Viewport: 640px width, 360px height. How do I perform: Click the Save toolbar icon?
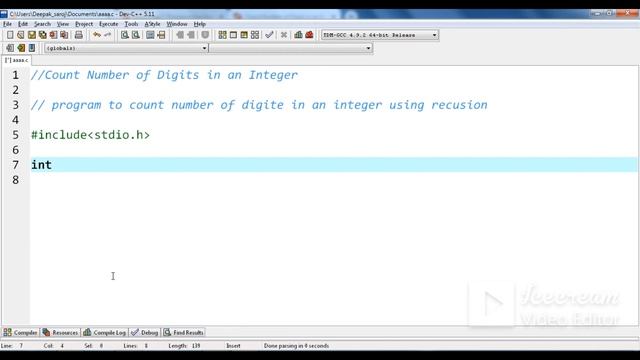[x=32, y=35]
